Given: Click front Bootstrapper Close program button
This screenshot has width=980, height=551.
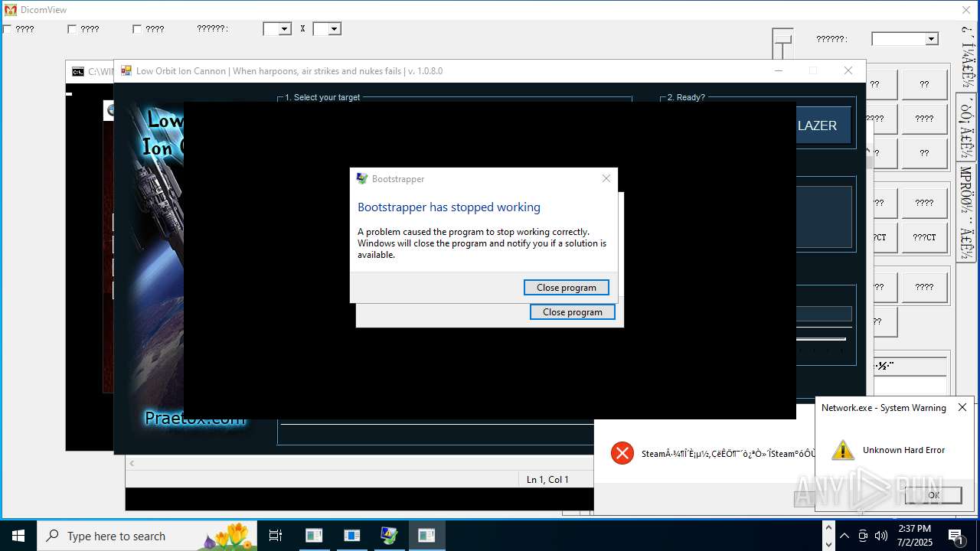Looking at the screenshot, I should pyautogui.click(x=567, y=288).
